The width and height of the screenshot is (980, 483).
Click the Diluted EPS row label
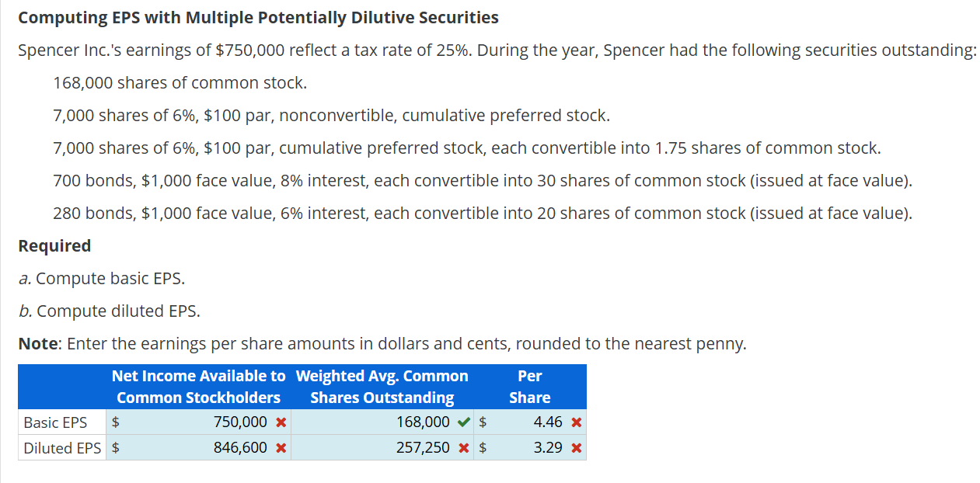[x=61, y=448]
